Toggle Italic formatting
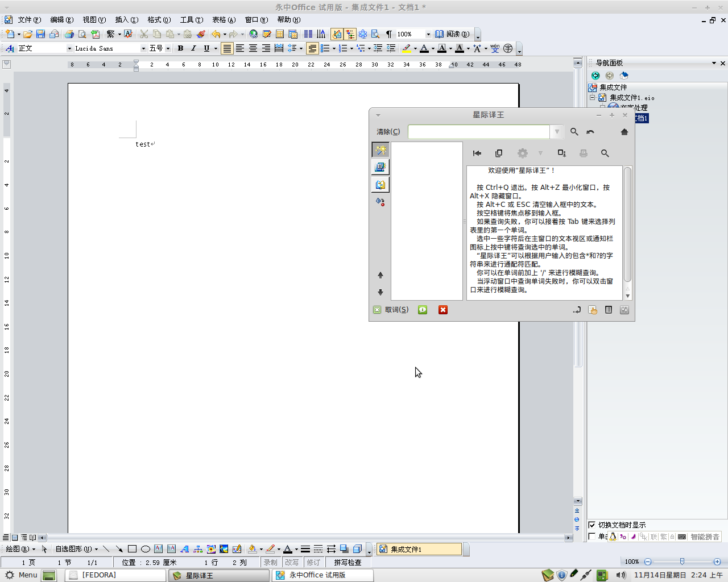728x582 pixels. click(193, 48)
